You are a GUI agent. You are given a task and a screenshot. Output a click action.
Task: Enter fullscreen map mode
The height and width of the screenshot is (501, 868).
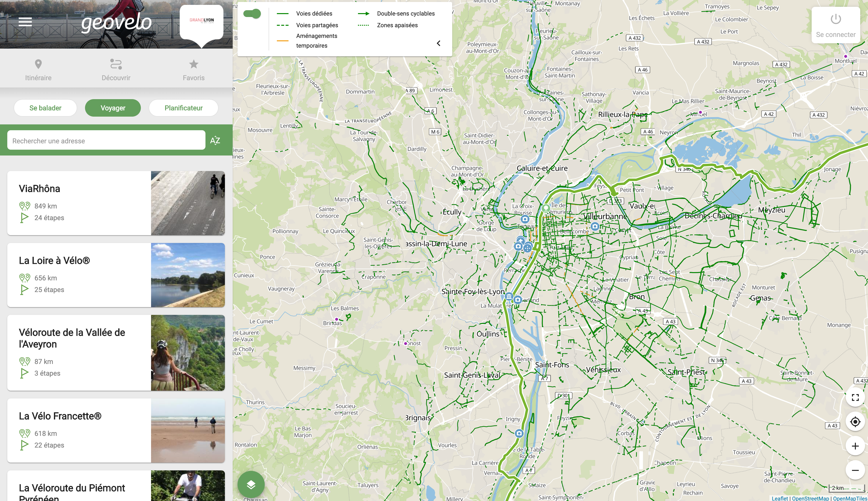pos(855,397)
